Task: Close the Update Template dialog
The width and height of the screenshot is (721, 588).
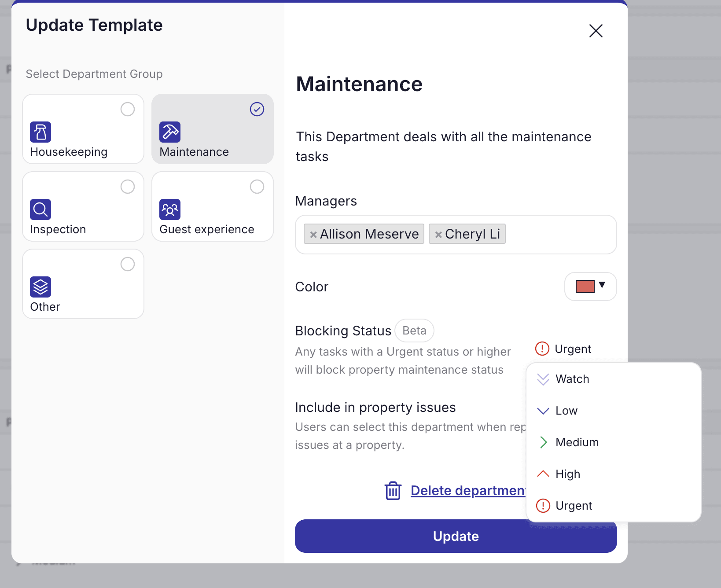Action: (596, 31)
